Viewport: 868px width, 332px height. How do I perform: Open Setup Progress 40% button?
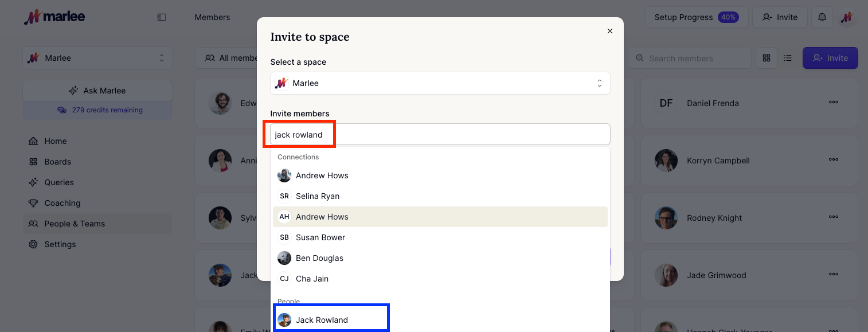697,17
